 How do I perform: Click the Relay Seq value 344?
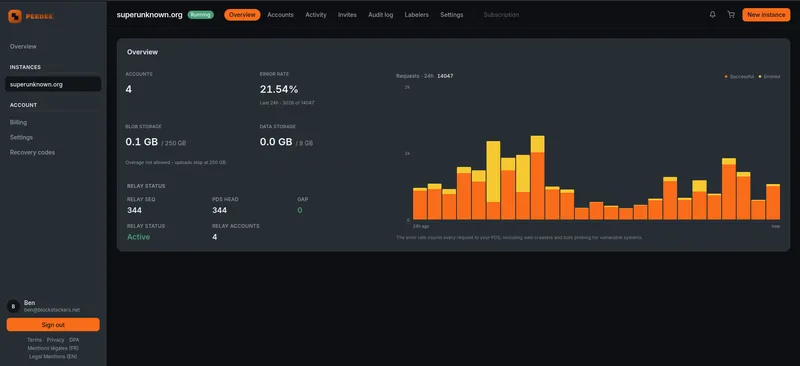coord(134,210)
